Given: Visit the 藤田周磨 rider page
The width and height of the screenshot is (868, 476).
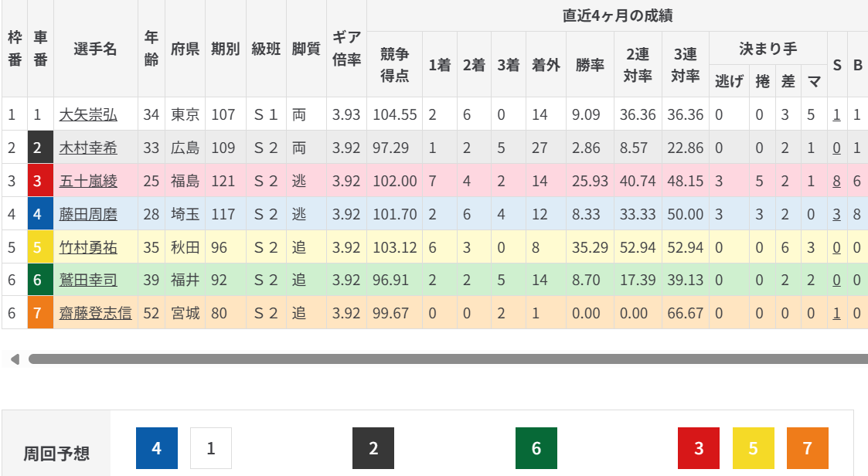Looking at the screenshot, I should [x=88, y=214].
